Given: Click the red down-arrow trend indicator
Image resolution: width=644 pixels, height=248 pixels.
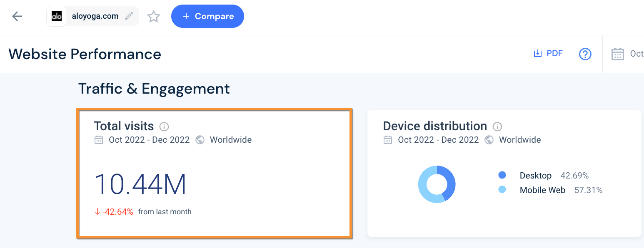Looking at the screenshot, I should coord(97,212).
